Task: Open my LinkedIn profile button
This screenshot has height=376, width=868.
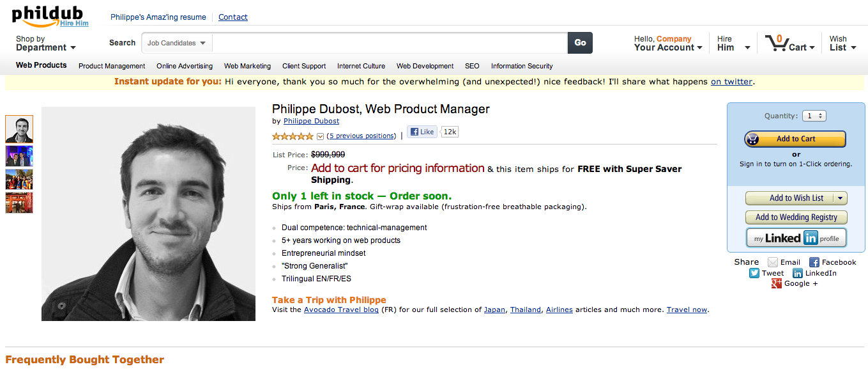Action: [796, 238]
